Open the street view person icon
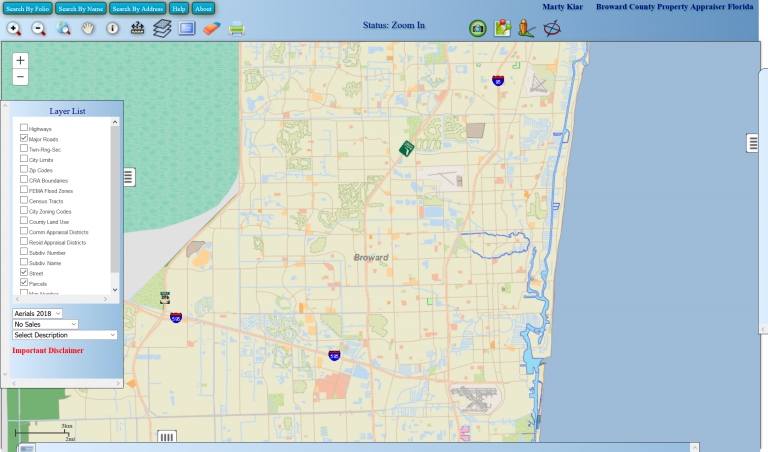The image size is (768, 452). point(526,28)
